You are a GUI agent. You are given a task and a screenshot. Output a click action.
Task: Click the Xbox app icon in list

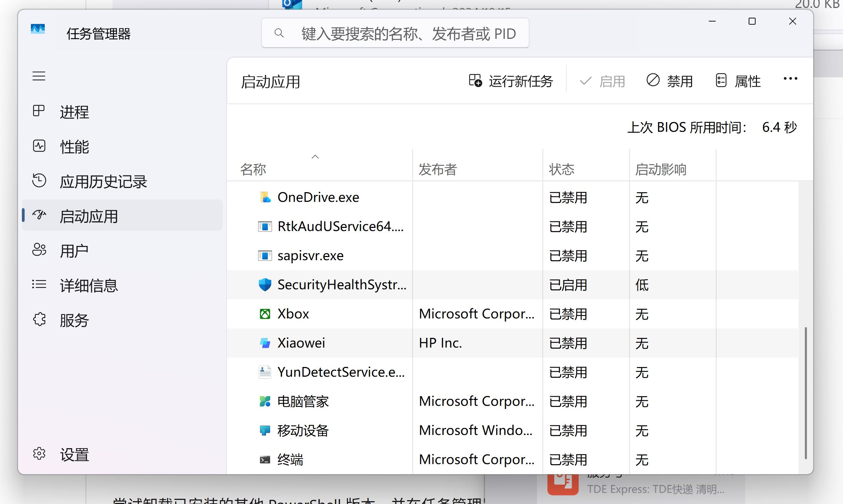point(265,314)
